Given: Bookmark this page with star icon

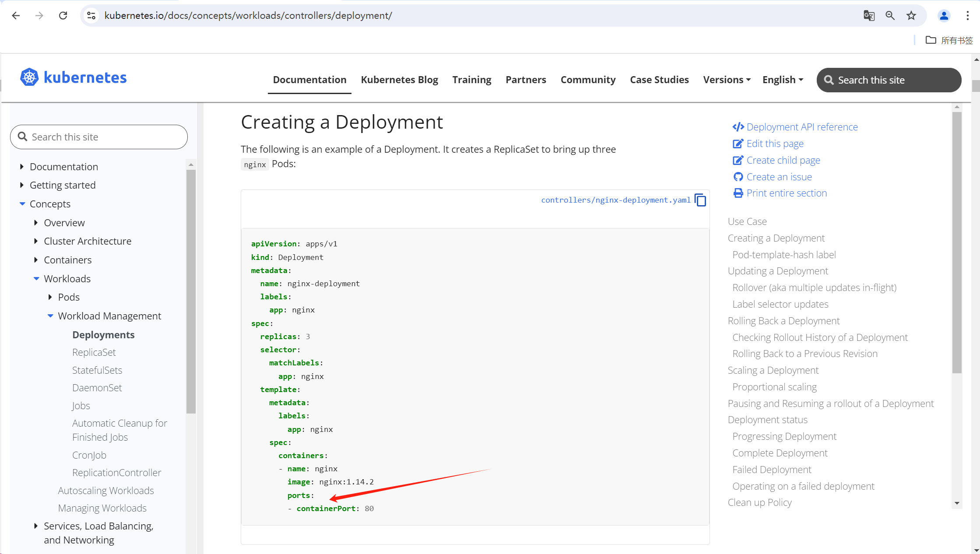Looking at the screenshot, I should pyautogui.click(x=911, y=16).
